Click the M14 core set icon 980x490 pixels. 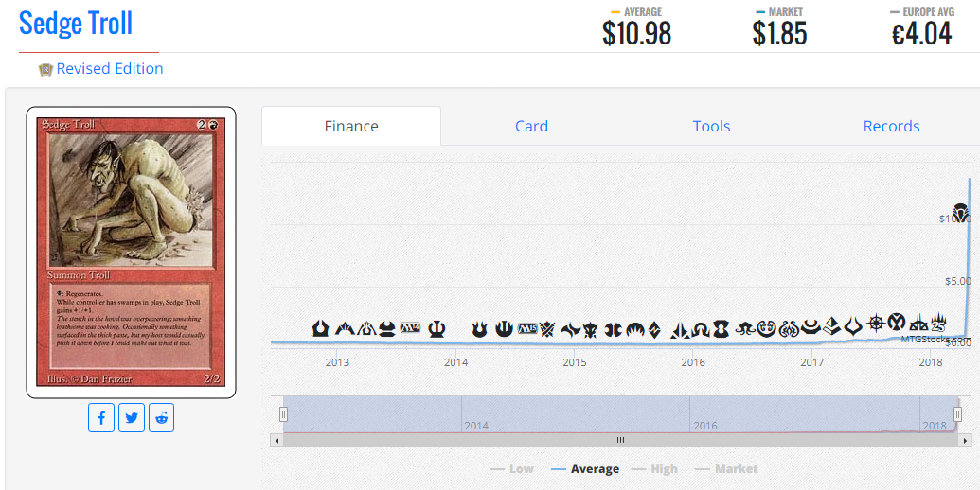411,327
